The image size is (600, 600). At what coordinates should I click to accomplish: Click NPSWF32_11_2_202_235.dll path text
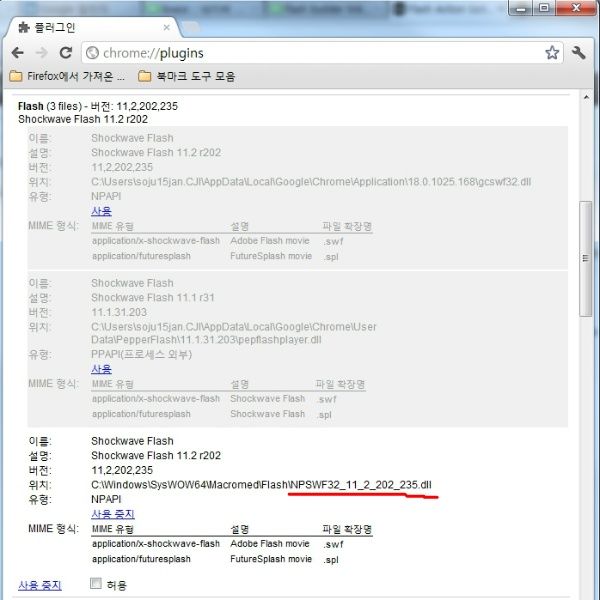pyautogui.click(x=361, y=485)
